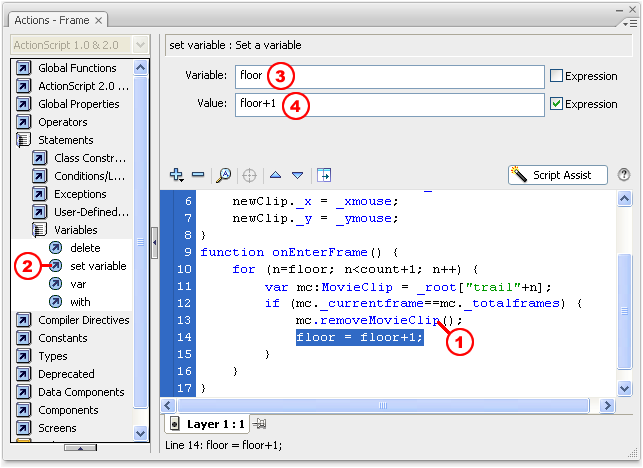Expand the Global Functions category
Screen dimensions: 643x468
tap(23, 68)
